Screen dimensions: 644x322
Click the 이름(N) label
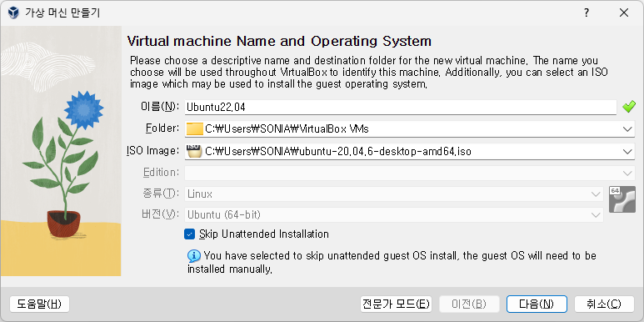point(159,107)
